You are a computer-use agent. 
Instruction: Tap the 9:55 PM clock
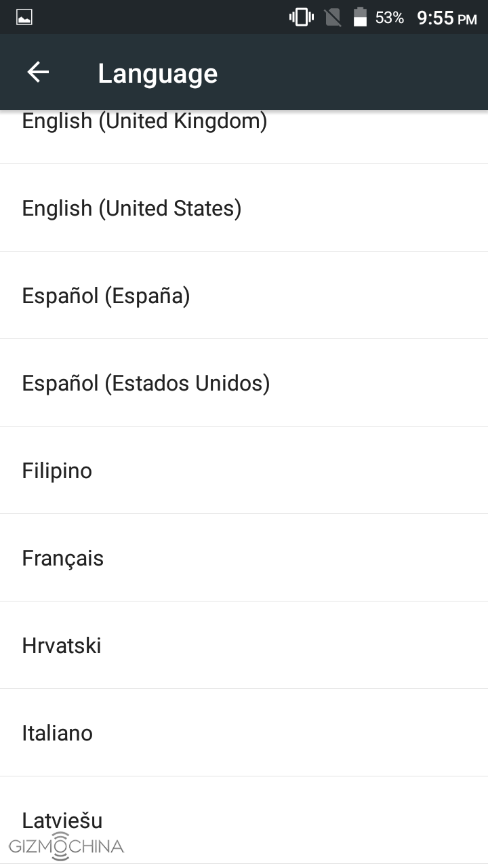click(x=447, y=18)
